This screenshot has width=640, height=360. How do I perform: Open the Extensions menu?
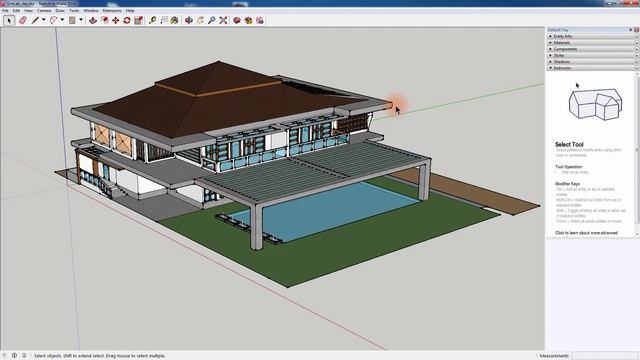[x=112, y=11]
